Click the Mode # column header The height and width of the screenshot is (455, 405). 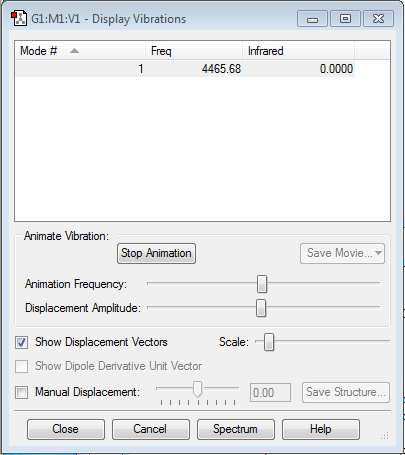coord(80,51)
